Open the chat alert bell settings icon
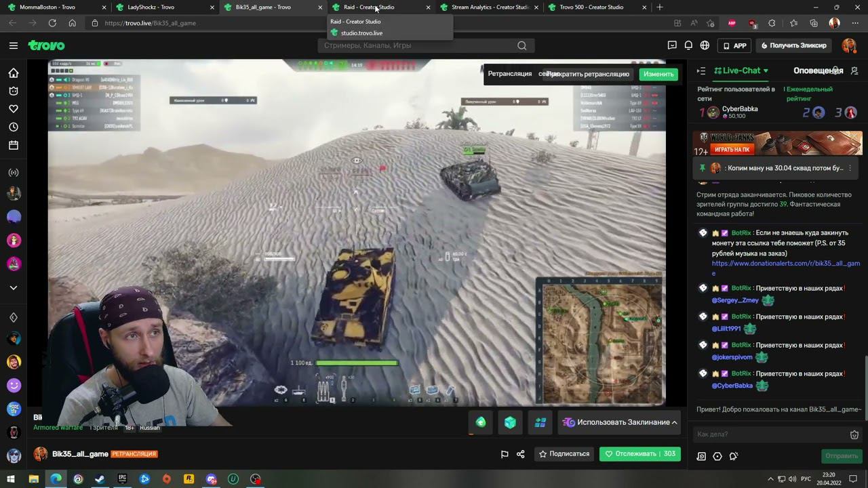Image resolution: width=868 pixels, height=488 pixels. click(734, 456)
